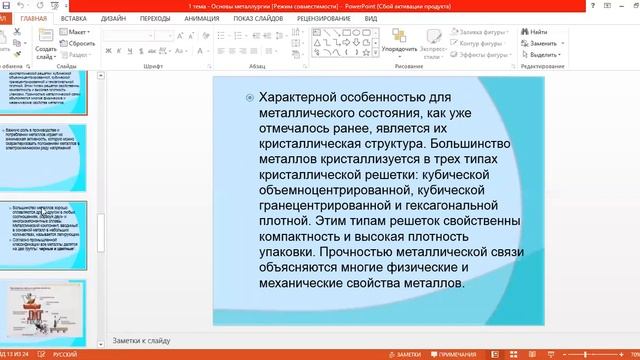Align paragraph text to the left

click(x=221, y=51)
